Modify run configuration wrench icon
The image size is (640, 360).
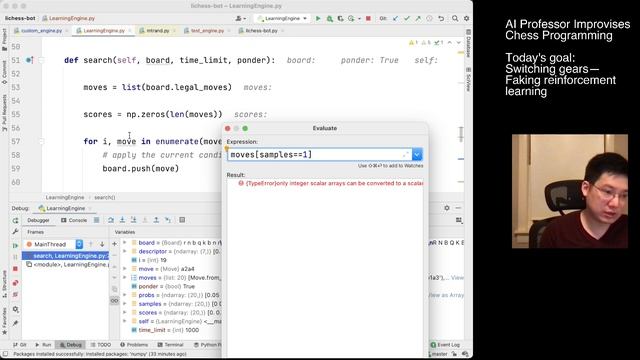coord(16,232)
